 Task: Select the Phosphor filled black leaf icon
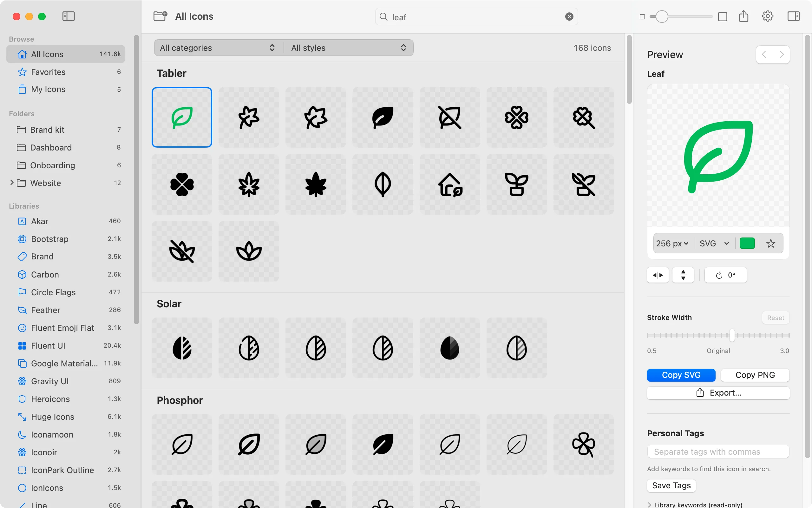[383, 444]
